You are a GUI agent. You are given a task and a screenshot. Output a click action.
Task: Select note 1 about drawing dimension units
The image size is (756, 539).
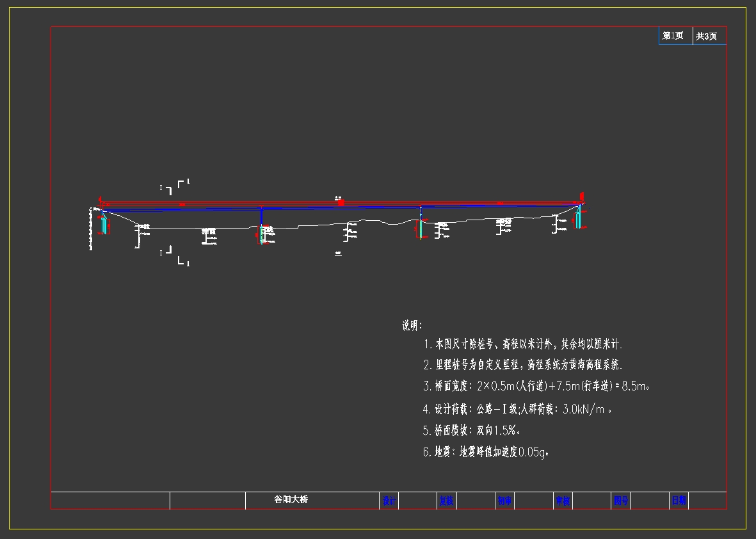(523, 344)
